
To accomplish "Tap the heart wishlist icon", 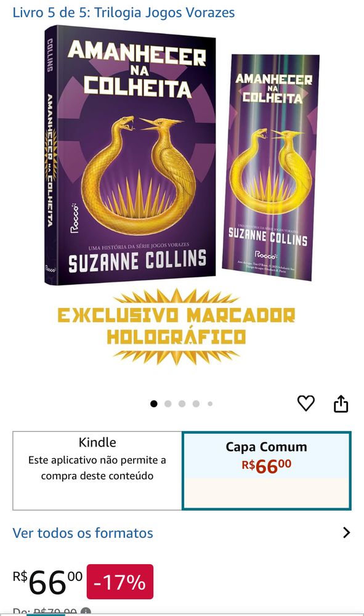I will pyautogui.click(x=306, y=403).
